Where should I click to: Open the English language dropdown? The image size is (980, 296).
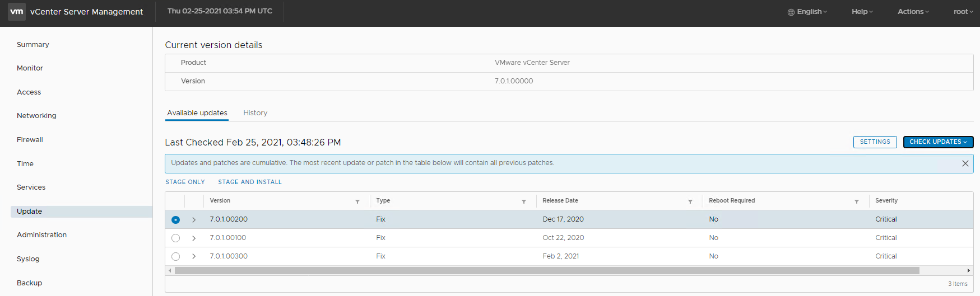(812, 12)
